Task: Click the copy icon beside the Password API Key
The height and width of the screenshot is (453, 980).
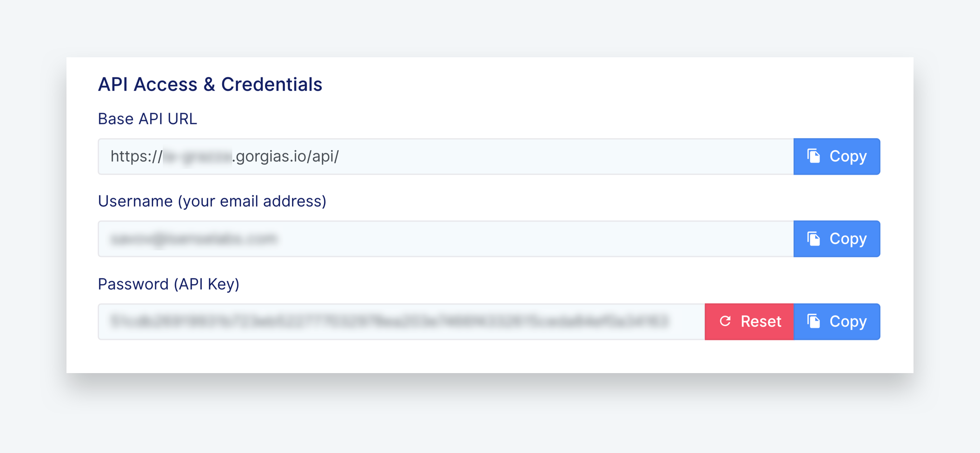Action: pyautogui.click(x=814, y=321)
